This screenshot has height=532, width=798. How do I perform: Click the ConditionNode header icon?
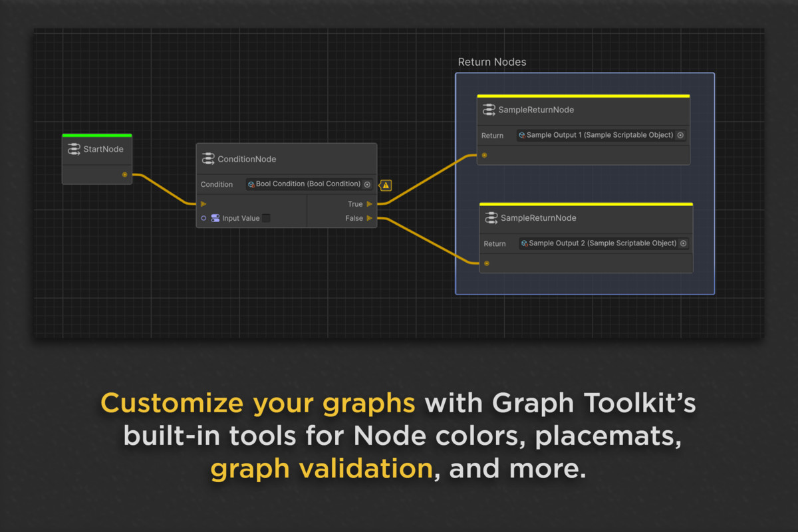208,159
